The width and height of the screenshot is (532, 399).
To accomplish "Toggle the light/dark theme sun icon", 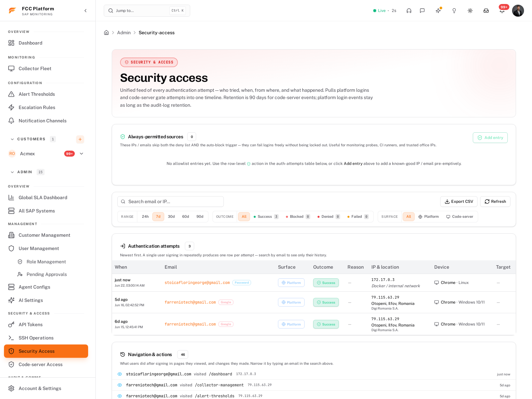I will [470, 11].
